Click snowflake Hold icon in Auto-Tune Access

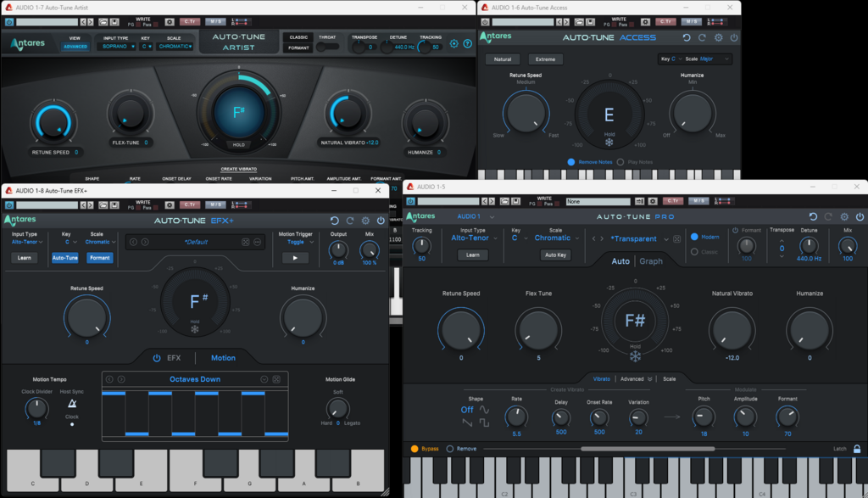point(609,143)
